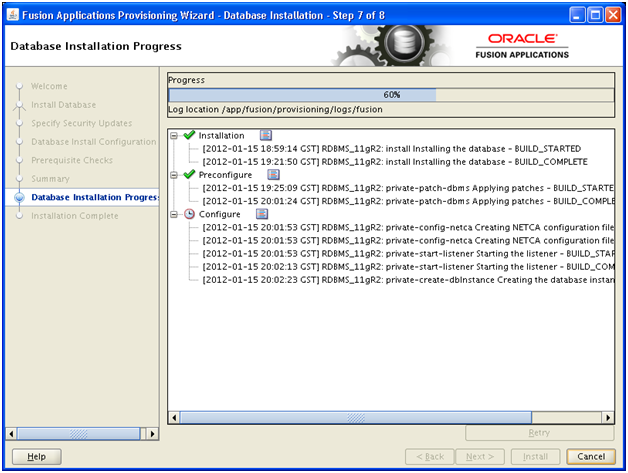Select the Install Database step
Screen dimensions: 628x473
(x=64, y=105)
